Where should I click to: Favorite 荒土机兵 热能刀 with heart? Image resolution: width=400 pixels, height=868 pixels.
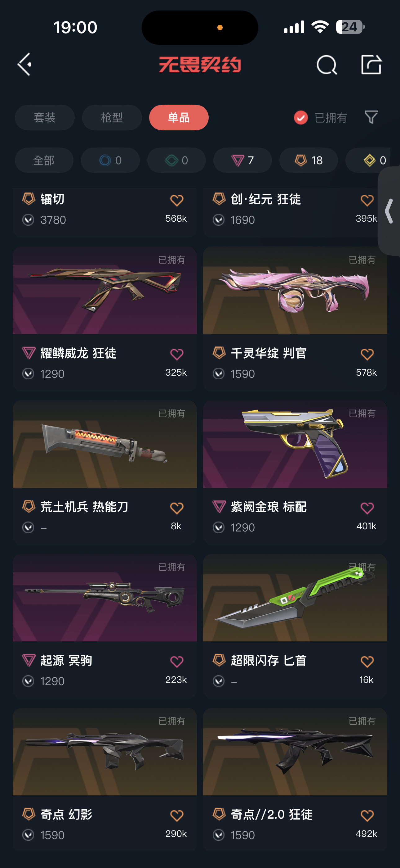click(x=177, y=508)
